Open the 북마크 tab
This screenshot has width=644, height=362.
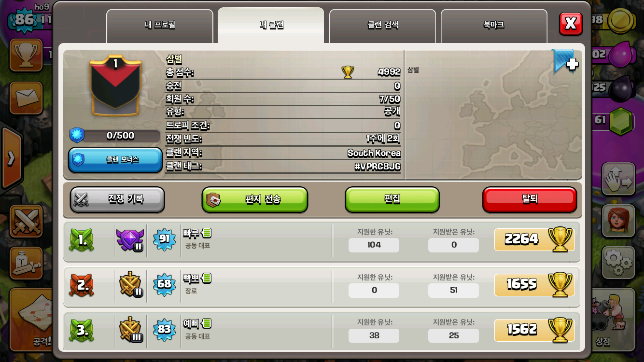494,26
